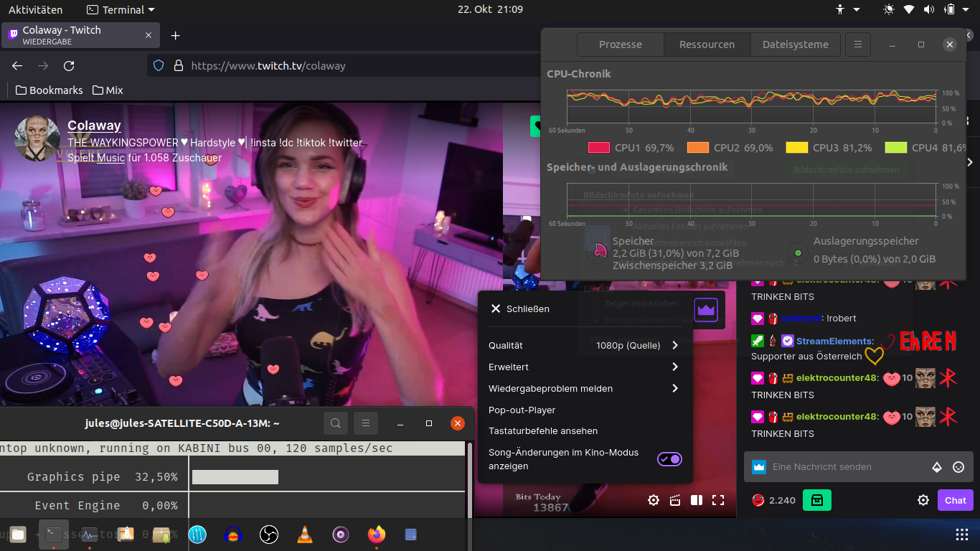Go back in the browser
Screen dimensions: 980x551
tap(17, 66)
